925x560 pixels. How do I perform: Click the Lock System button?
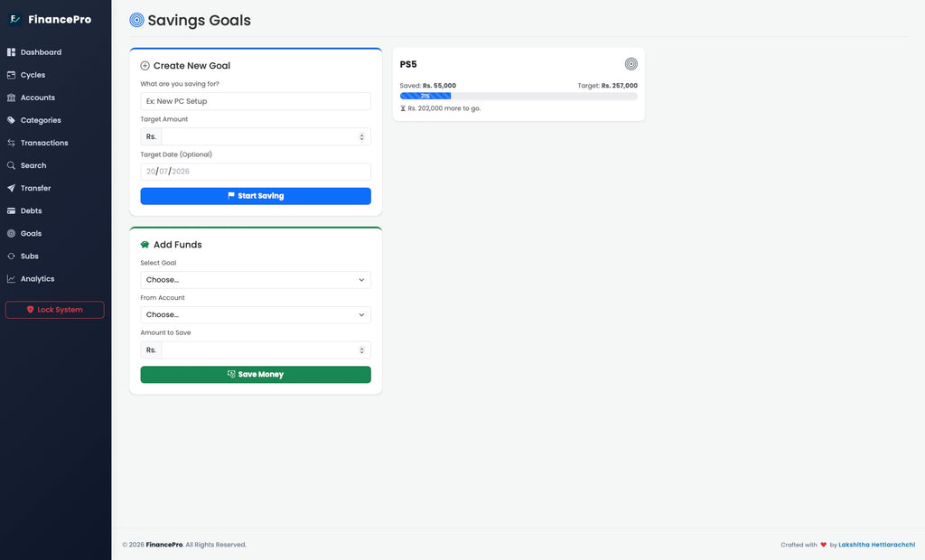click(55, 310)
